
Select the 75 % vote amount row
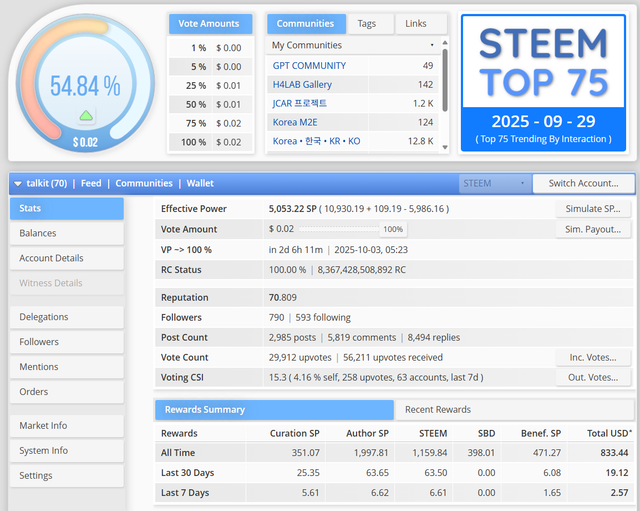pyautogui.click(x=211, y=123)
